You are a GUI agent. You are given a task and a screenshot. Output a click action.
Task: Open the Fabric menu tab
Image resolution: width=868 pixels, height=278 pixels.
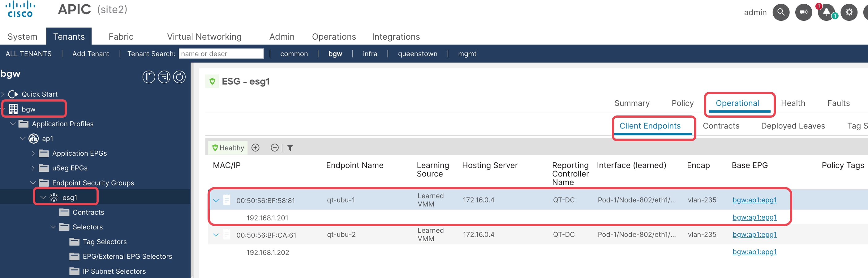121,37
